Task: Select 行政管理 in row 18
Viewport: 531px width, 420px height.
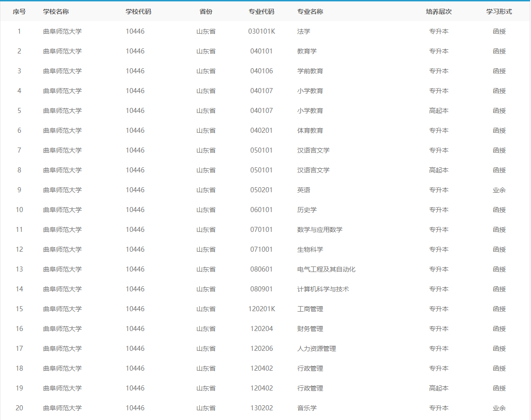Action: click(x=310, y=368)
